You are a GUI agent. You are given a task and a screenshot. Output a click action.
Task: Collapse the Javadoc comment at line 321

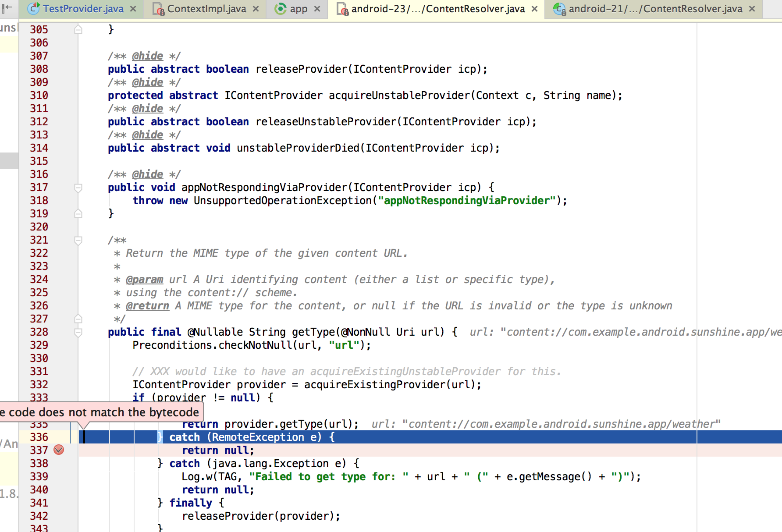click(x=78, y=241)
